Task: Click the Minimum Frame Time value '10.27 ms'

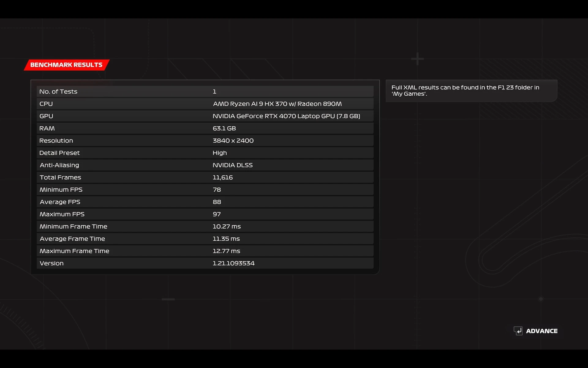Action: point(227,226)
